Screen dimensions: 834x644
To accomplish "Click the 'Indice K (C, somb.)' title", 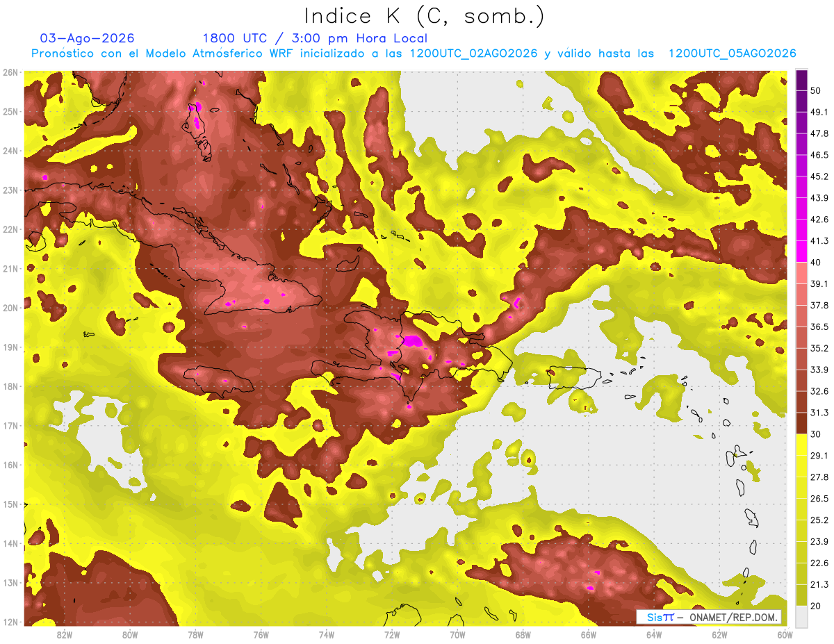I will click(x=424, y=16).
